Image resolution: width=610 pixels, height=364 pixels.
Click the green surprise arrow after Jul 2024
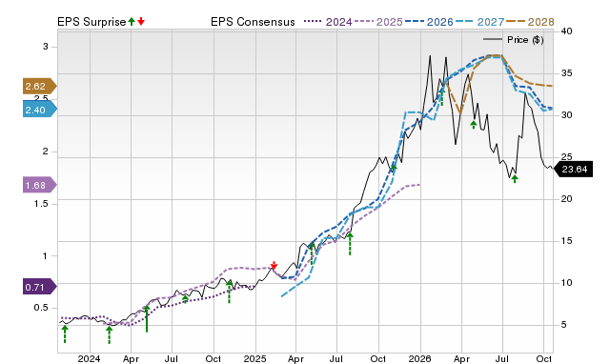(x=185, y=298)
